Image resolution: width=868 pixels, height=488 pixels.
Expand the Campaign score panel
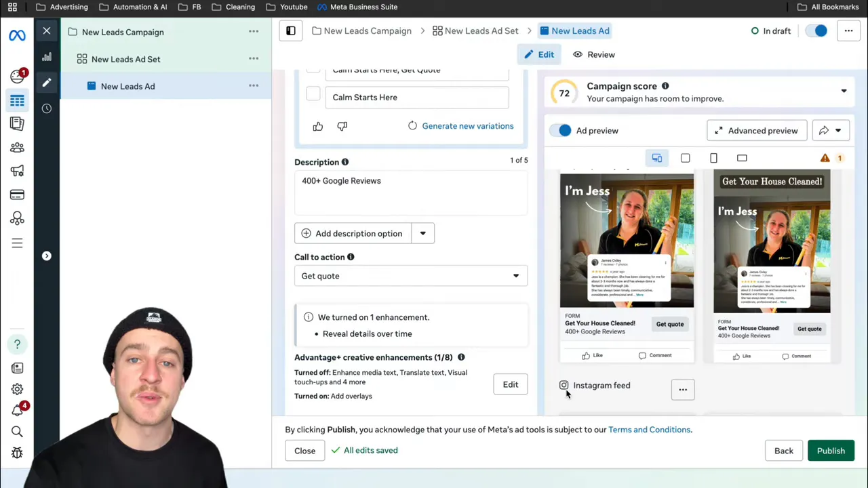coord(844,91)
